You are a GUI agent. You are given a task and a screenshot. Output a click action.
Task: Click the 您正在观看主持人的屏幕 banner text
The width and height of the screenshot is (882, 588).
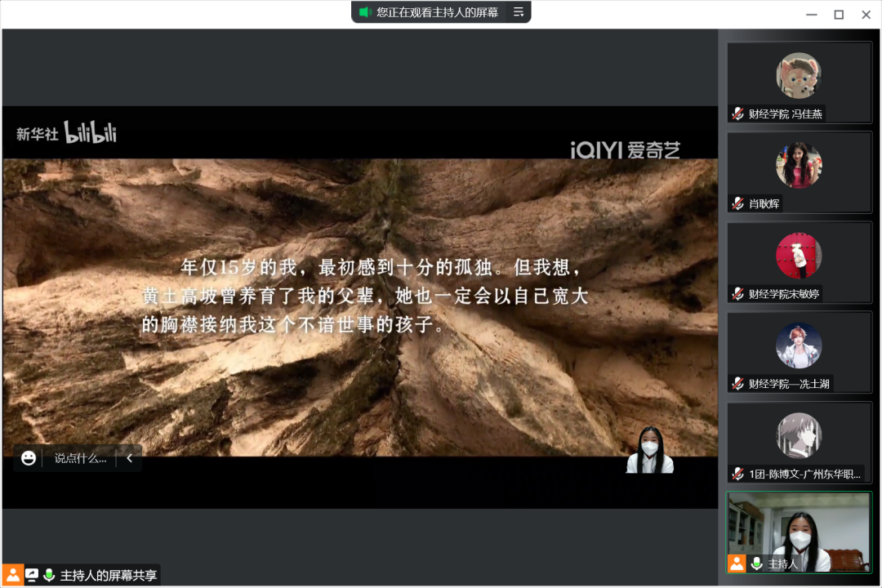tap(437, 11)
